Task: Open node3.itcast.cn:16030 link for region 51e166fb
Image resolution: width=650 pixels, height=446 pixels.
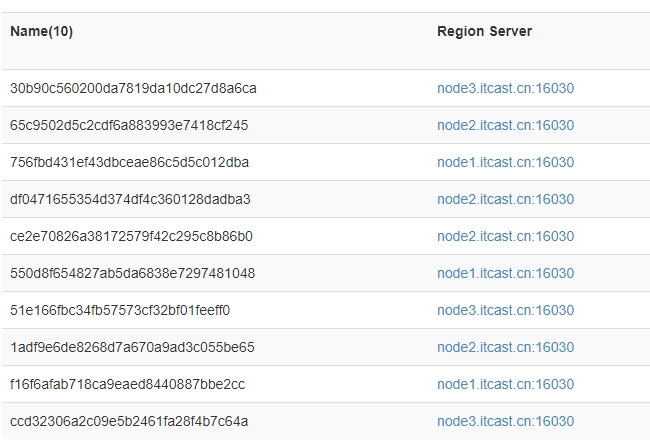Action: click(x=505, y=310)
